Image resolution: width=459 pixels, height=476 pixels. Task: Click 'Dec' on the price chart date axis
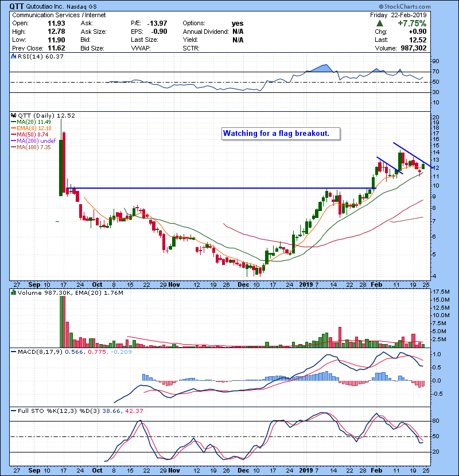[x=244, y=285]
